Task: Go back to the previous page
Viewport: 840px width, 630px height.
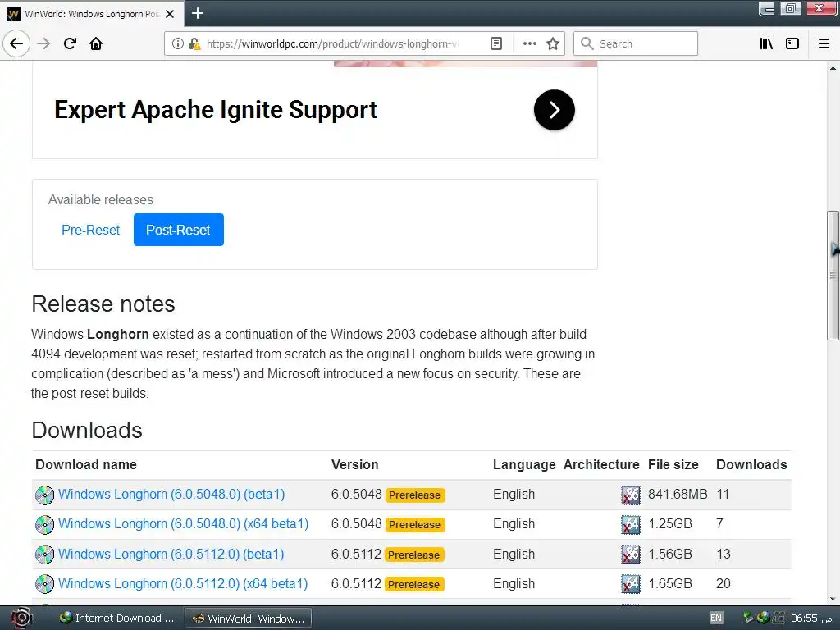Action: click(x=16, y=43)
